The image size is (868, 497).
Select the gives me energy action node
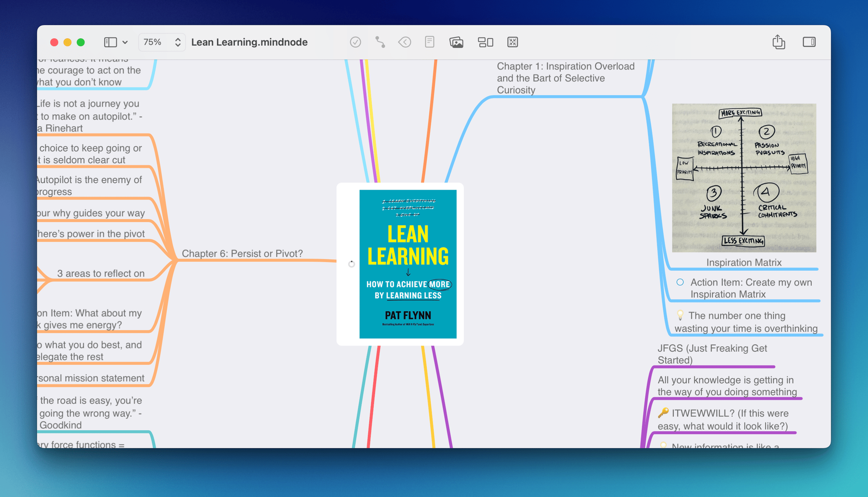click(89, 319)
